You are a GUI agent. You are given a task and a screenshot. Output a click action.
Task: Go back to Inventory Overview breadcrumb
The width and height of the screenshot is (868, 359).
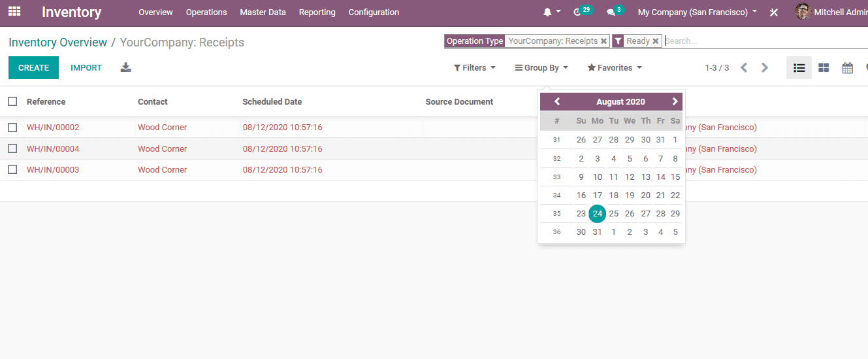(57, 43)
